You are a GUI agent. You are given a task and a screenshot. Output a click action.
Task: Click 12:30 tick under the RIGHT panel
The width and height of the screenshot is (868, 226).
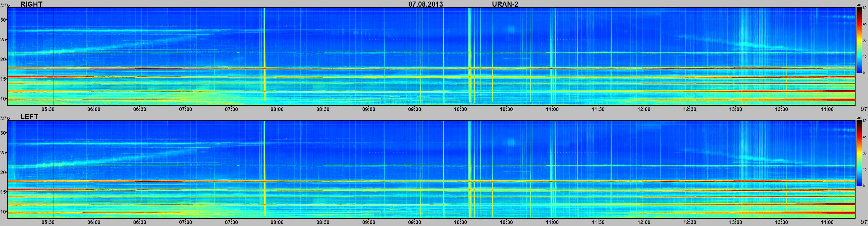tap(689, 109)
